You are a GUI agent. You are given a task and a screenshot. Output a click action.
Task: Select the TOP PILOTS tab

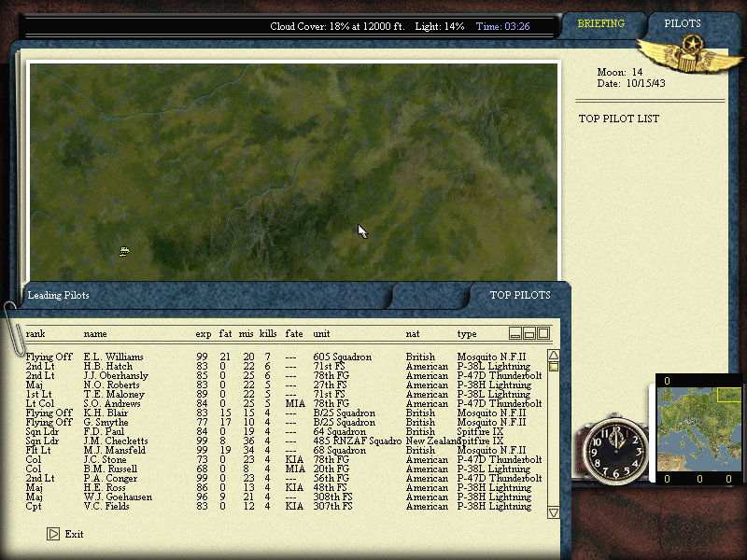click(520, 295)
